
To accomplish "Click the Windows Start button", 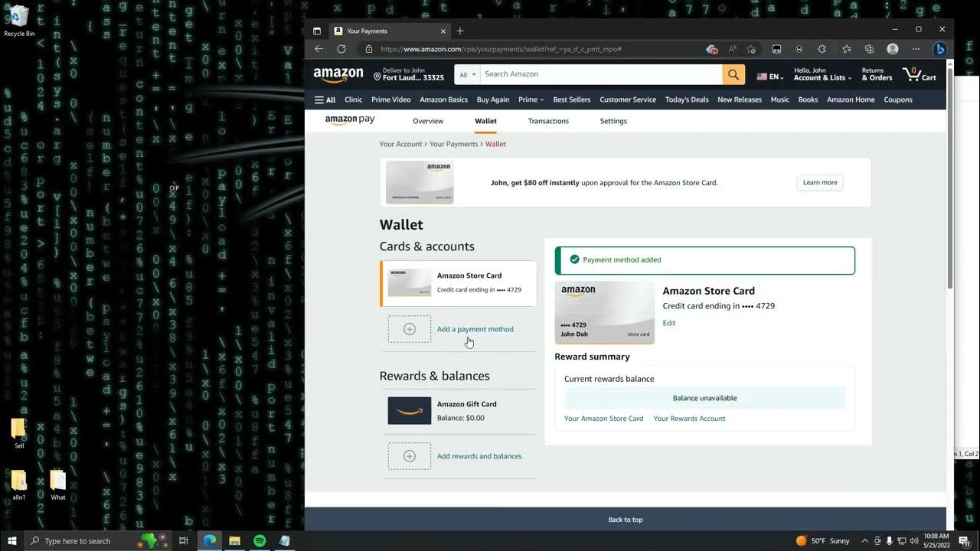I will (12, 540).
